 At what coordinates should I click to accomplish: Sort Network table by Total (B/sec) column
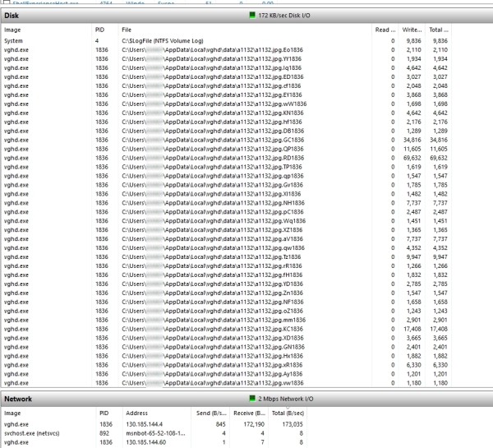point(288,413)
